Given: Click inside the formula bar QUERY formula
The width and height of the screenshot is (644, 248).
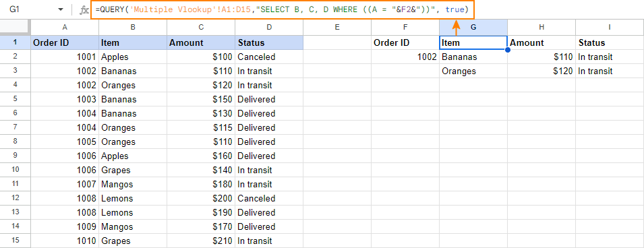Looking at the screenshot, I should [x=281, y=9].
